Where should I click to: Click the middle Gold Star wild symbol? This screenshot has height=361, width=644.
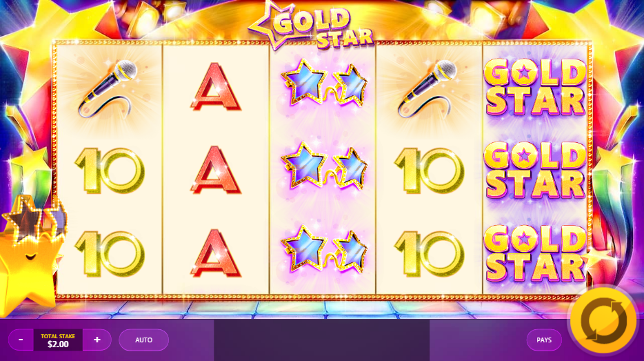(x=535, y=170)
